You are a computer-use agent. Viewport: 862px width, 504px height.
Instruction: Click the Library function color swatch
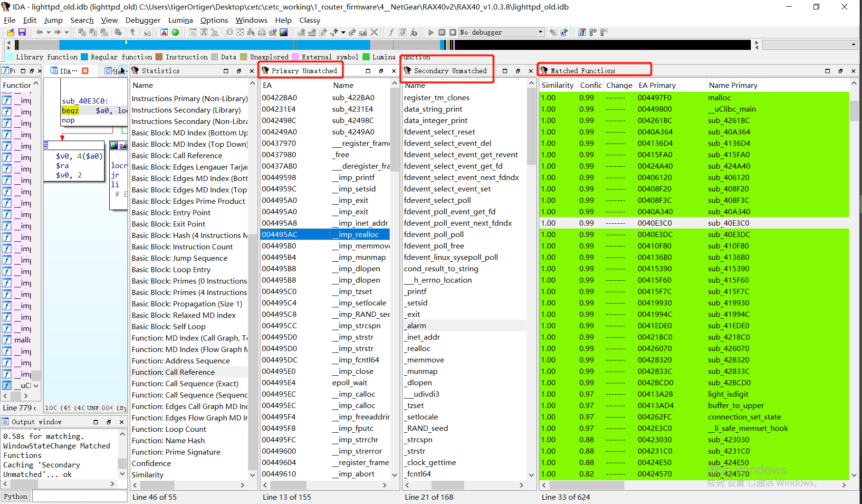[x=10, y=57]
